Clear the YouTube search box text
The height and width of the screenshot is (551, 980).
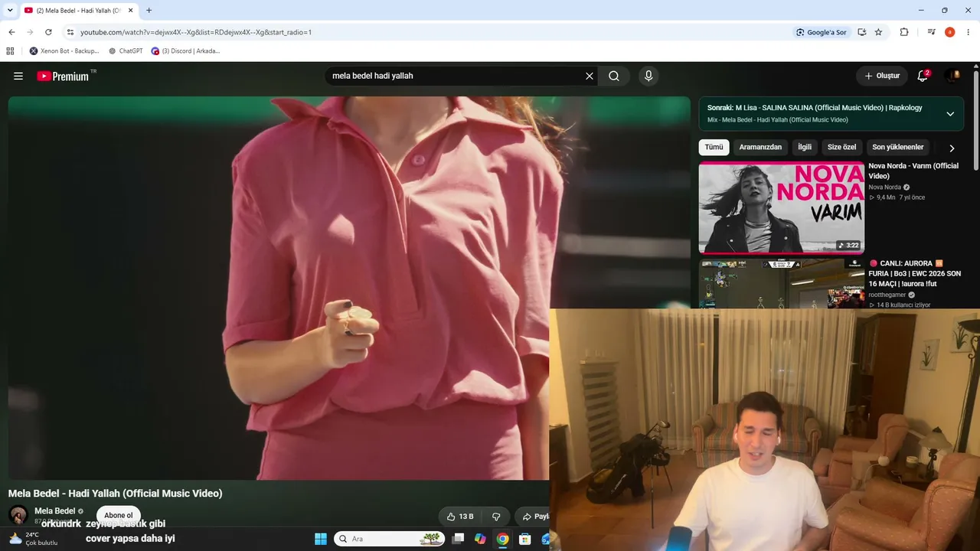(x=590, y=76)
